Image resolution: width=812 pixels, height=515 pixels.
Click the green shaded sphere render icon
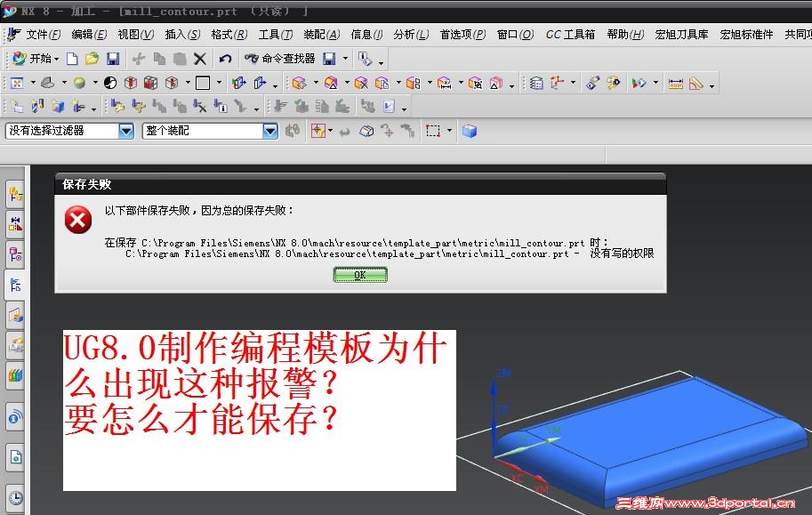pos(79,83)
